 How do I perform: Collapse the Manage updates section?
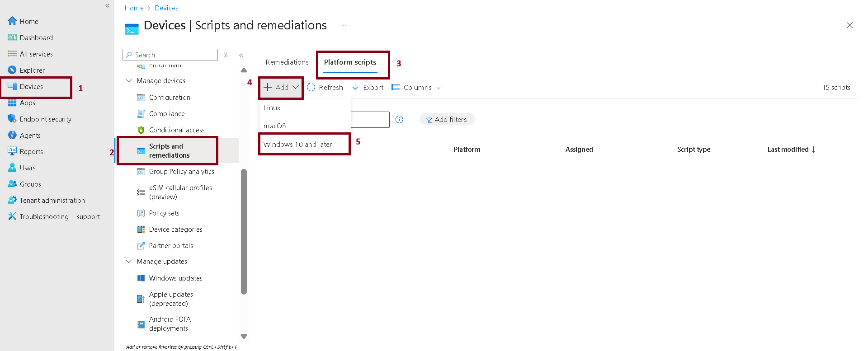[x=129, y=261]
